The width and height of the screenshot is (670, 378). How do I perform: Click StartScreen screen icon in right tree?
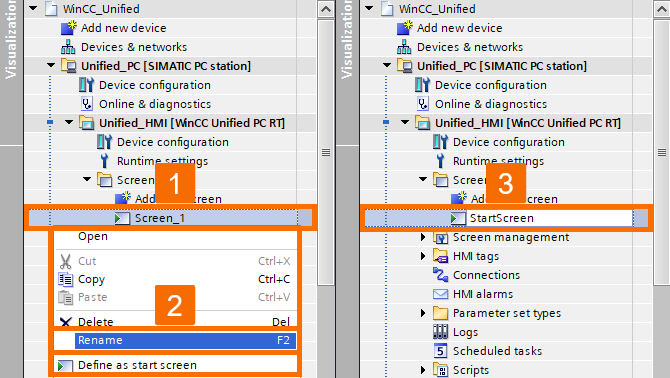tap(458, 218)
